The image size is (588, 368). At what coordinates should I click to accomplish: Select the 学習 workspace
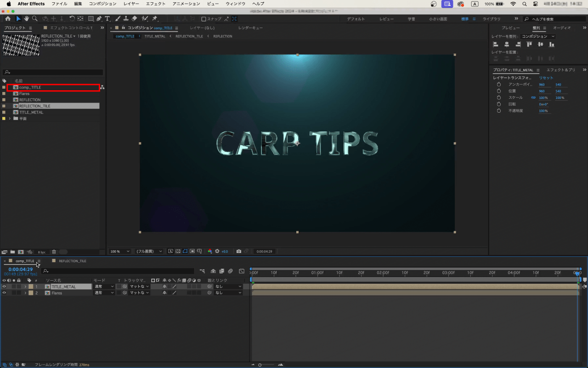tap(411, 19)
